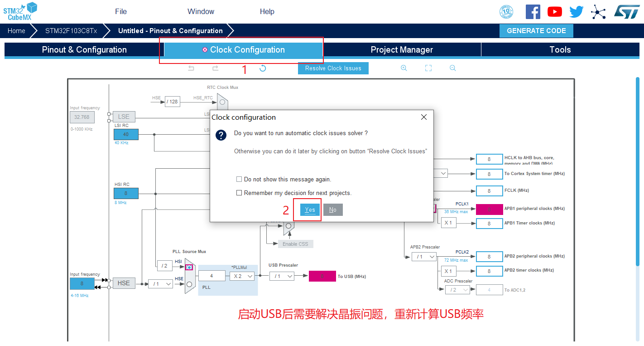Click GENERATE CODE button

click(x=536, y=31)
